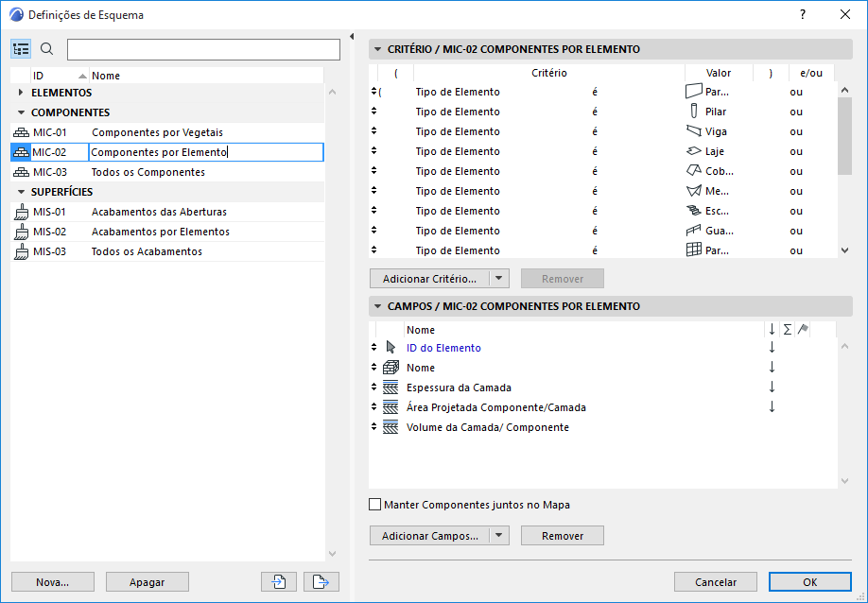Click the tree view icon above the list
868x603 pixels.
pos(21,49)
